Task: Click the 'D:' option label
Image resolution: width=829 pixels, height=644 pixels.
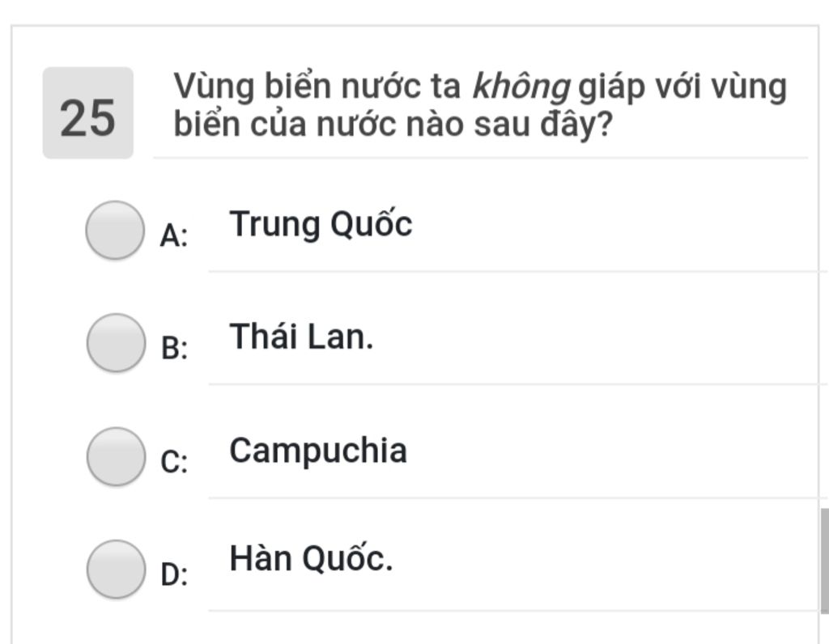Action: tap(174, 574)
